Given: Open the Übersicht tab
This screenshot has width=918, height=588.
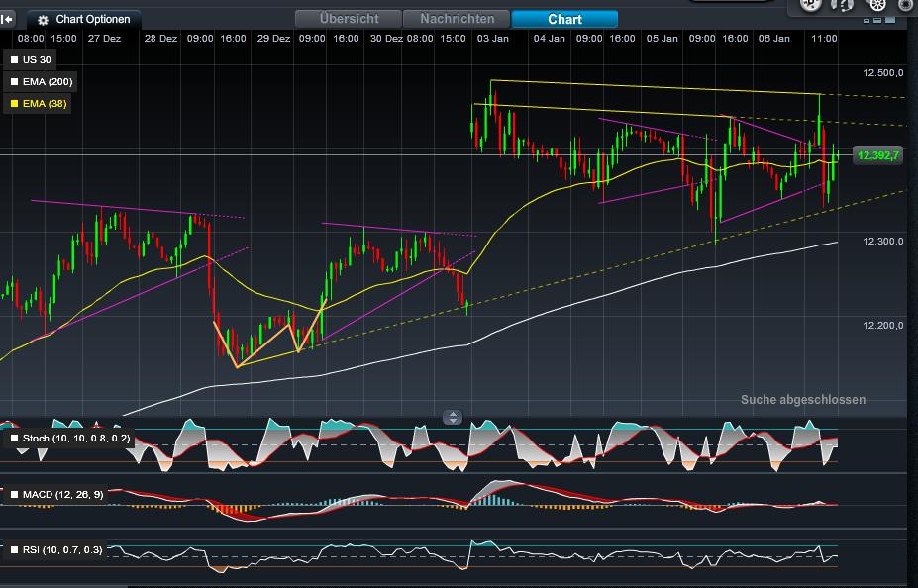Looking at the screenshot, I should 349,18.
